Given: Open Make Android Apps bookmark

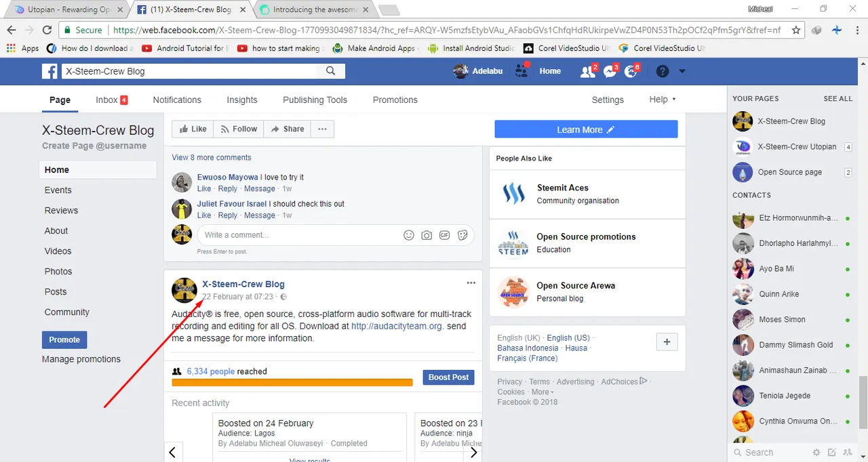Looking at the screenshot, I should [374, 48].
